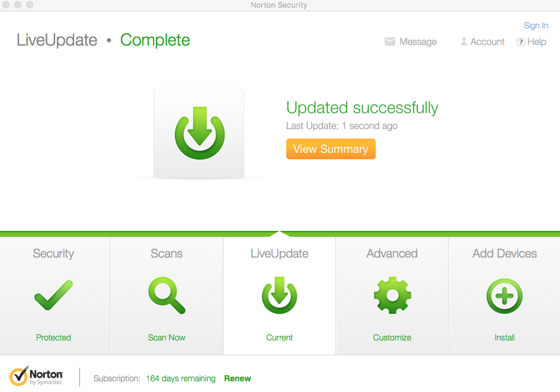Click the Scans magnifying glass icon
Image resolution: width=560 pixels, height=392 pixels.
(167, 295)
